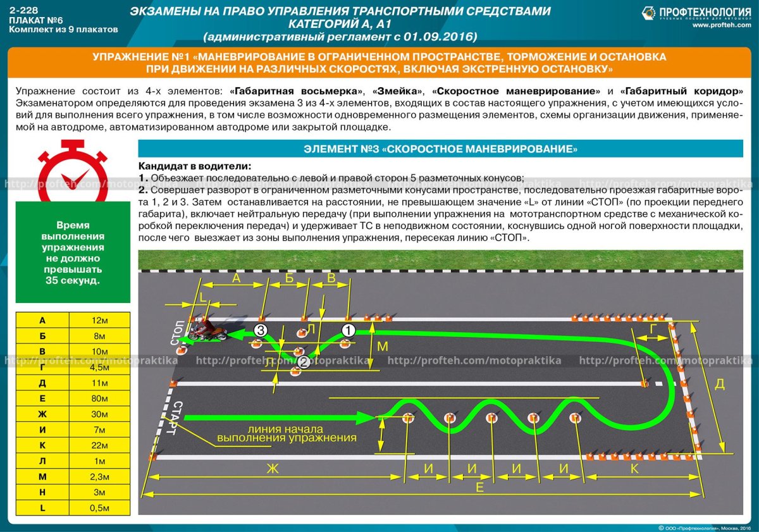Select the table row Ж 30м
The width and height of the screenshot is (759, 532).
pyautogui.click(x=73, y=414)
